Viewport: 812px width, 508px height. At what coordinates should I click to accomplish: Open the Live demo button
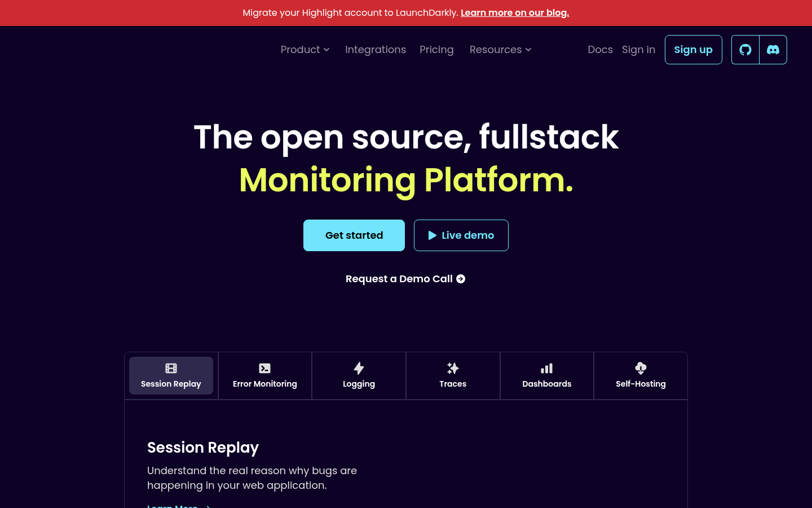coord(461,235)
